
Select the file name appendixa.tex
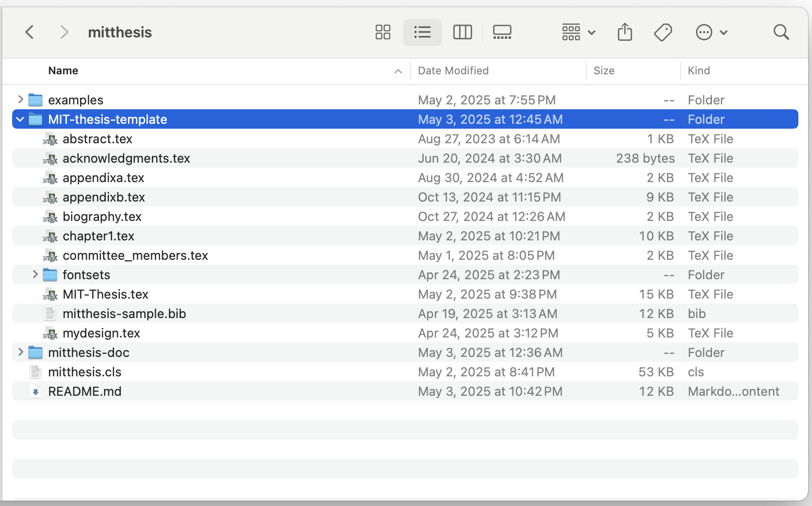[103, 178]
